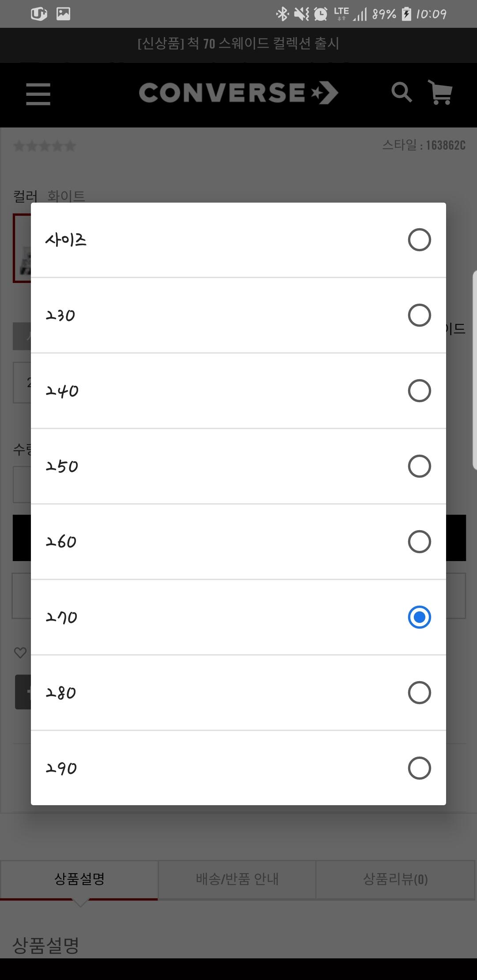Image resolution: width=477 pixels, height=980 pixels.
Task: Tap the star rating icons
Action: point(45,146)
